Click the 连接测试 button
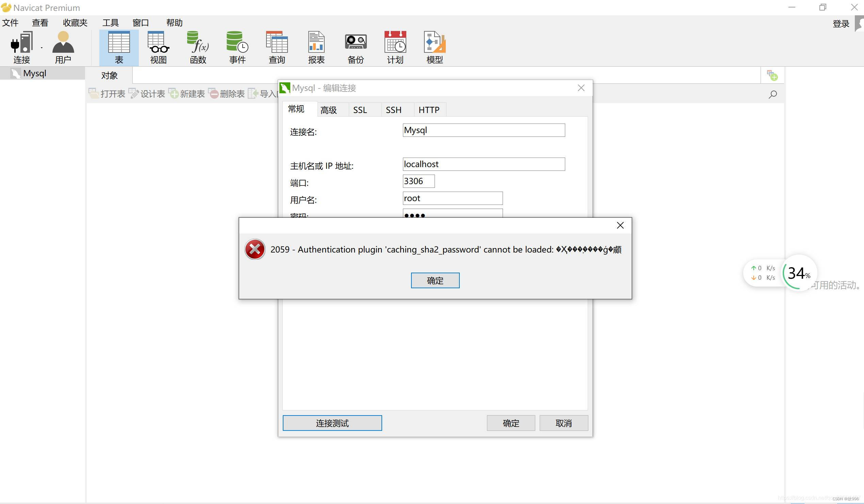This screenshot has height=504, width=864. click(332, 423)
